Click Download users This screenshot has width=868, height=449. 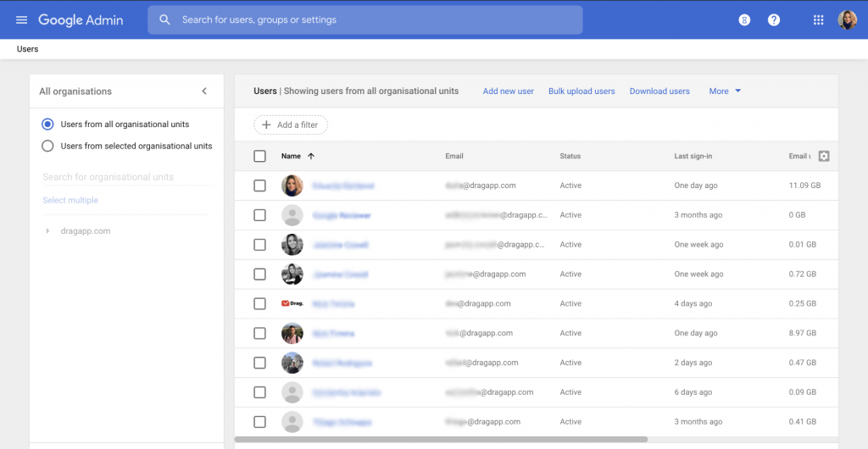tap(659, 91)
